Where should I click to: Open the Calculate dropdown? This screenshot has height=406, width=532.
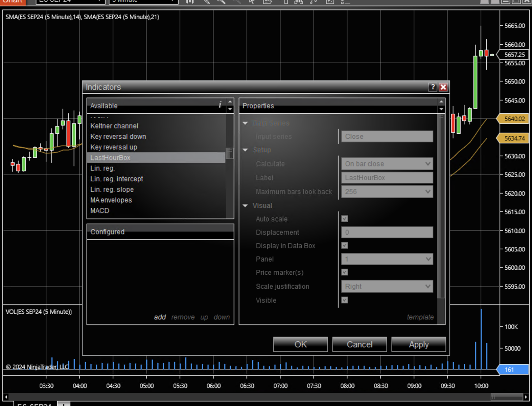pyautogui.click(x=387, y=164)
